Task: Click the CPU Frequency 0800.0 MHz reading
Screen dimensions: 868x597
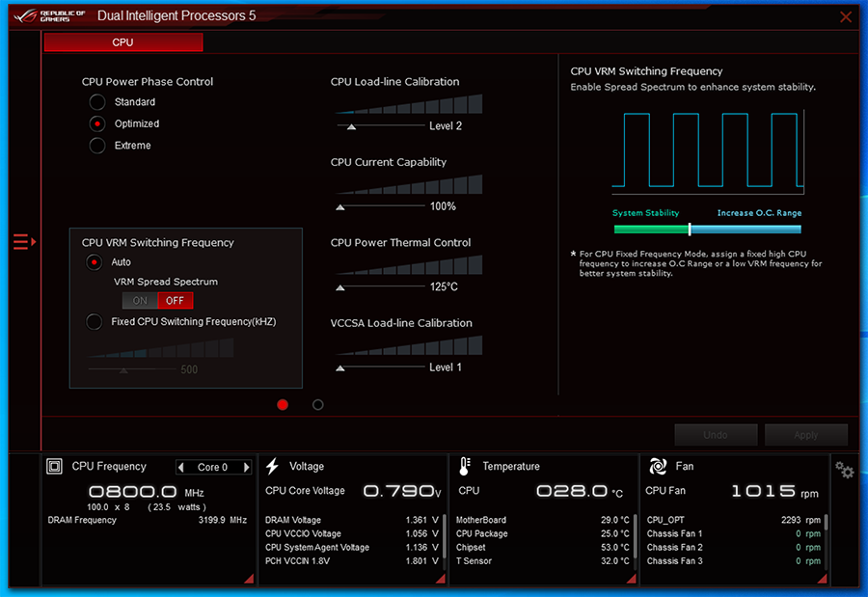Action: point(147,492)
